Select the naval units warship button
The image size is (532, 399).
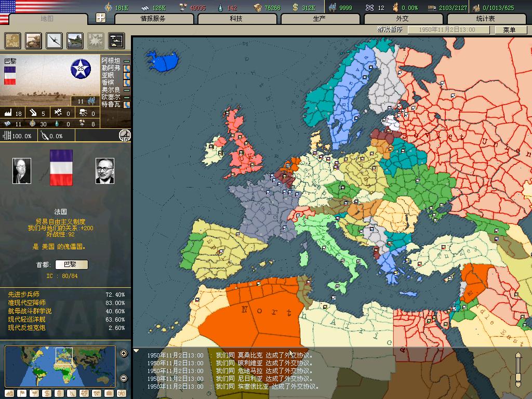point(75,41)
